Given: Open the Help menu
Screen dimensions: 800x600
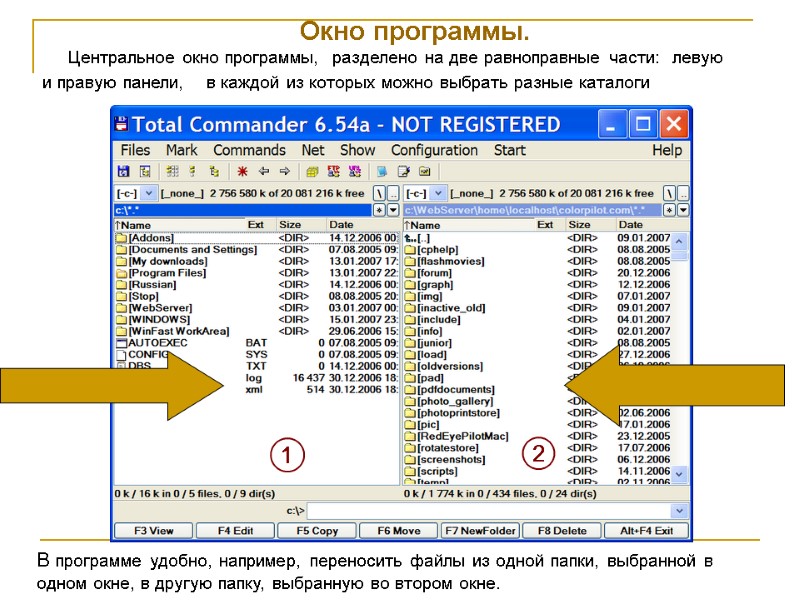Looking at the screenshot, I should (667, 150).
